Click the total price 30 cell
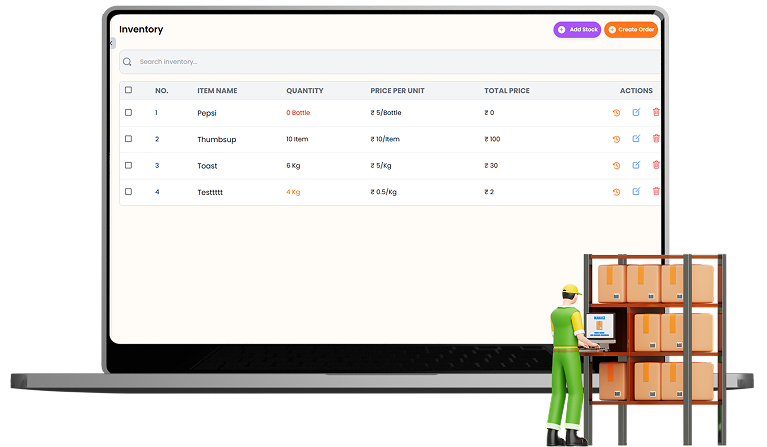Screen dimensions: 767x447 [491, 165]
